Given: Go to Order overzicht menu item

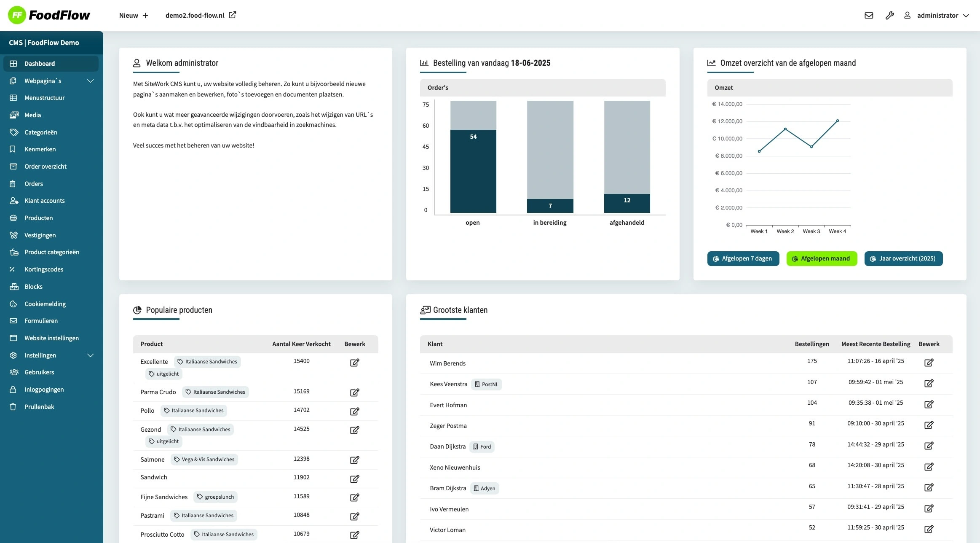Looking at the screenshot, I should click(46, 167).
